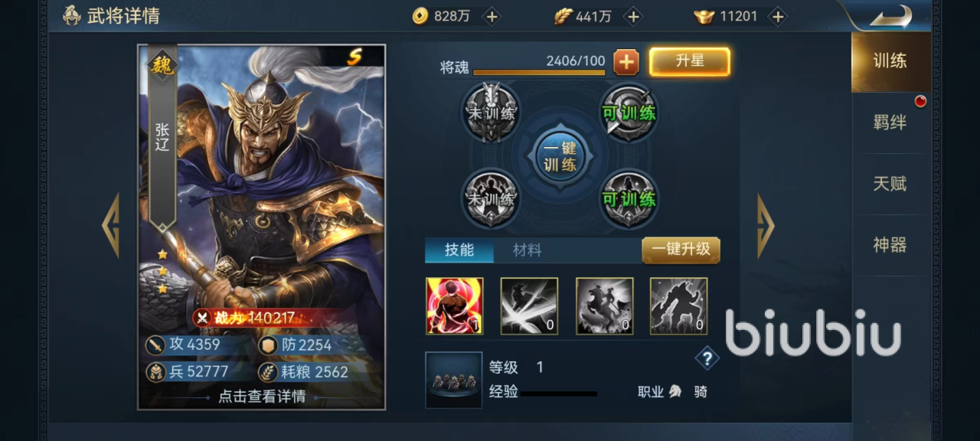The width and height of the screenshot is (980, 441).
Task: Tap the top-right 可训练 training slot
Action: pyautogui.click(x=629, y=113)
